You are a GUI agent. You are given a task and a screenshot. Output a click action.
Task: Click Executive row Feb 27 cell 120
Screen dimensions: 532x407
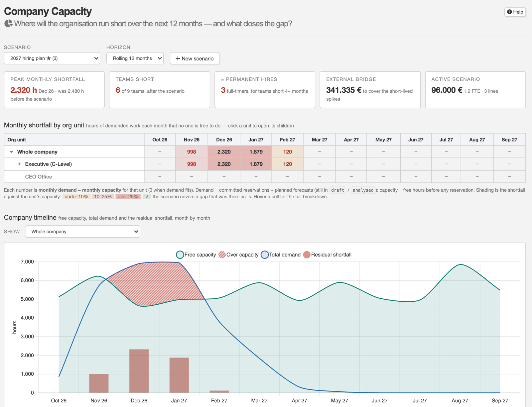[288, 164]
